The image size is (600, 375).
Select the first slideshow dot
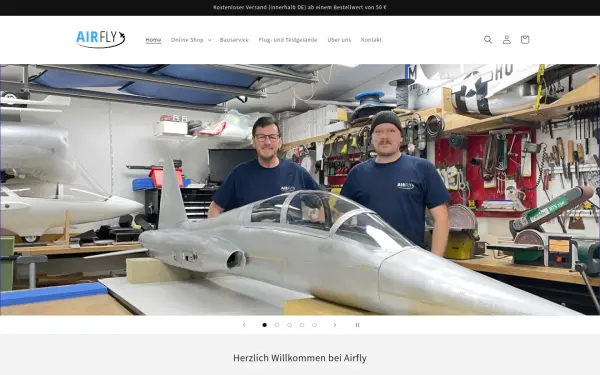264,325
